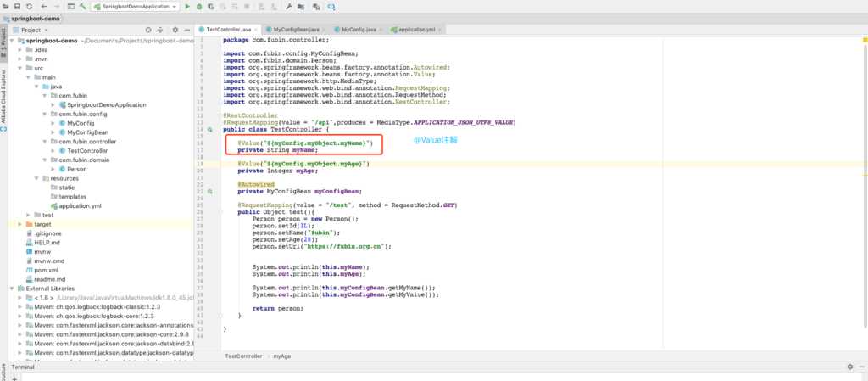Switch to MyConfig.java tab
This screenshot has height=381, width=868.
[359, 30]
